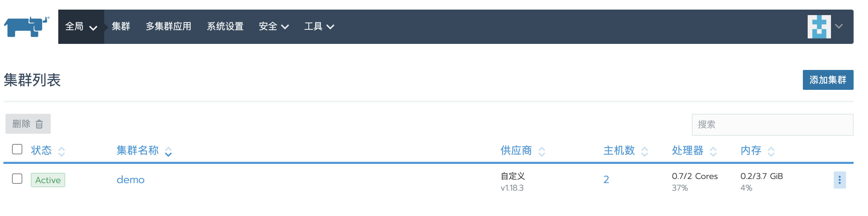This screenshot has height=216, width=868.
Task: Click the 状态 column sort arrows
Action: point(62,151)
